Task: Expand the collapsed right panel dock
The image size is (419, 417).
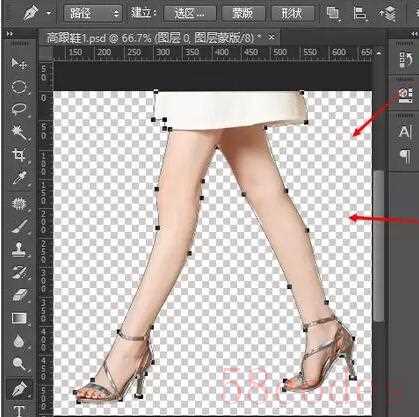Action: pos(413,34)
